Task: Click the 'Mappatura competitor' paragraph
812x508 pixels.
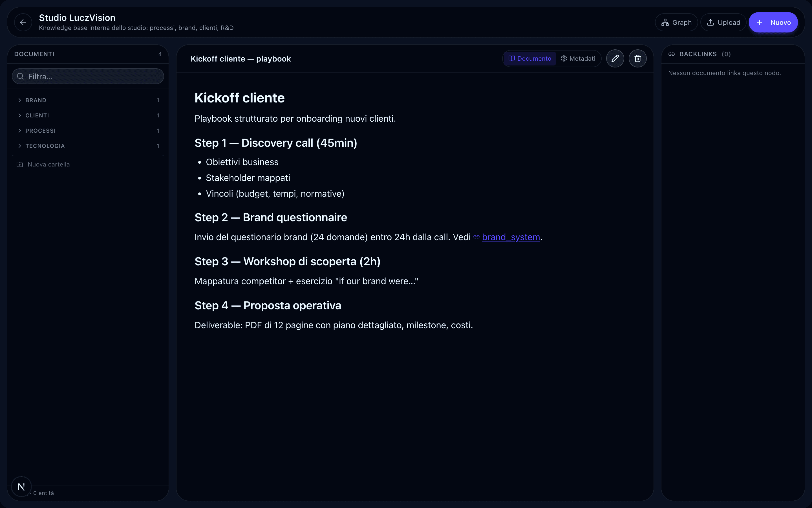Action: [x=306, y=281]
